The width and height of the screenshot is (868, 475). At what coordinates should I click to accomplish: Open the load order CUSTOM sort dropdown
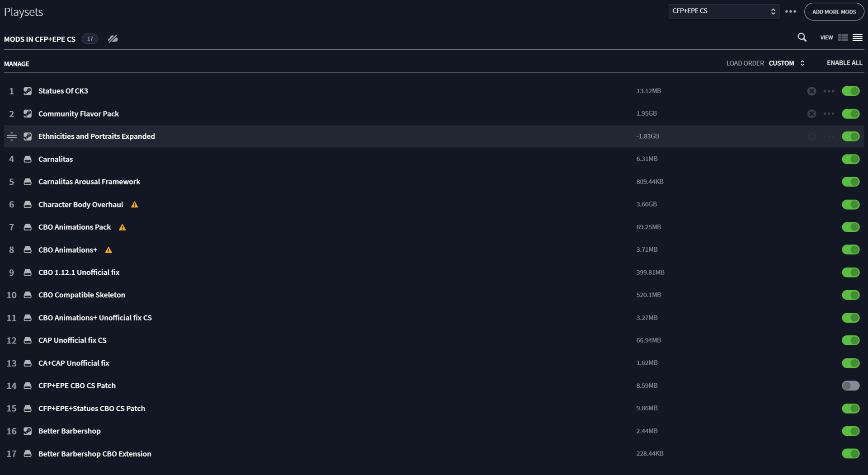[x=787, y=63]
